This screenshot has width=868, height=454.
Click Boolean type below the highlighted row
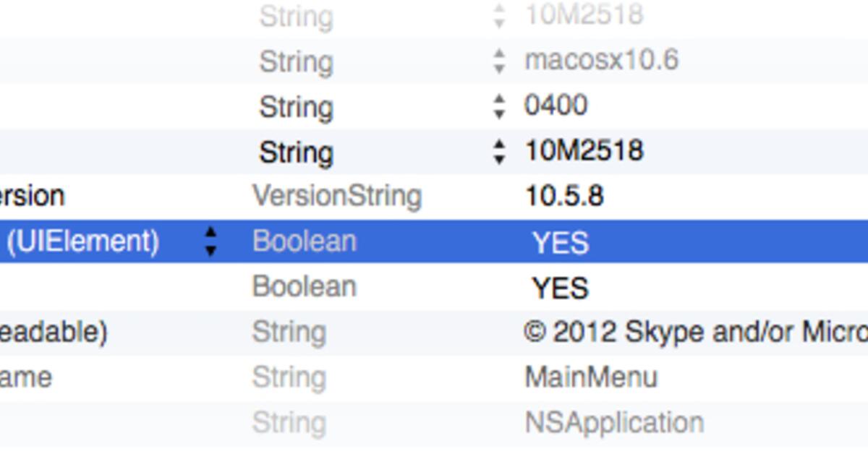[305, 287]
